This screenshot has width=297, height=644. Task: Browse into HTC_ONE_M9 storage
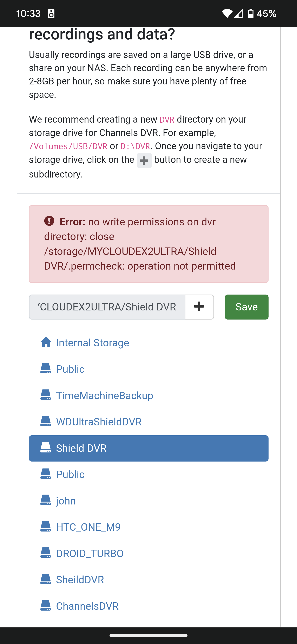pyautogui.click(x=88, y=527)
